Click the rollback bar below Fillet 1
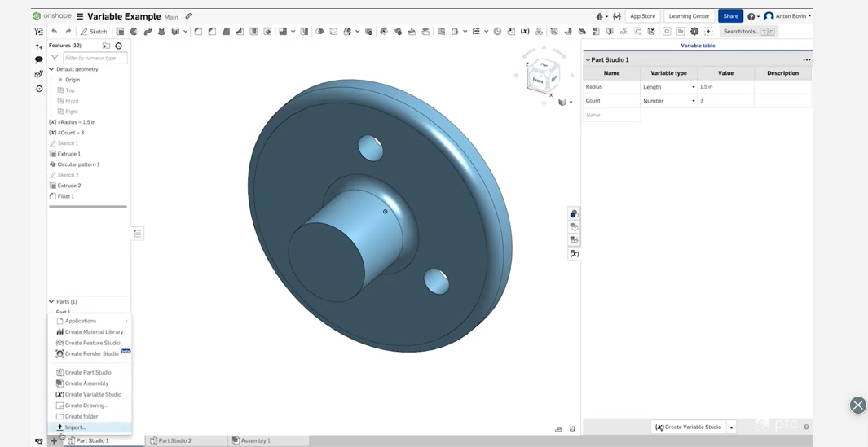 [x=88, y=207]
